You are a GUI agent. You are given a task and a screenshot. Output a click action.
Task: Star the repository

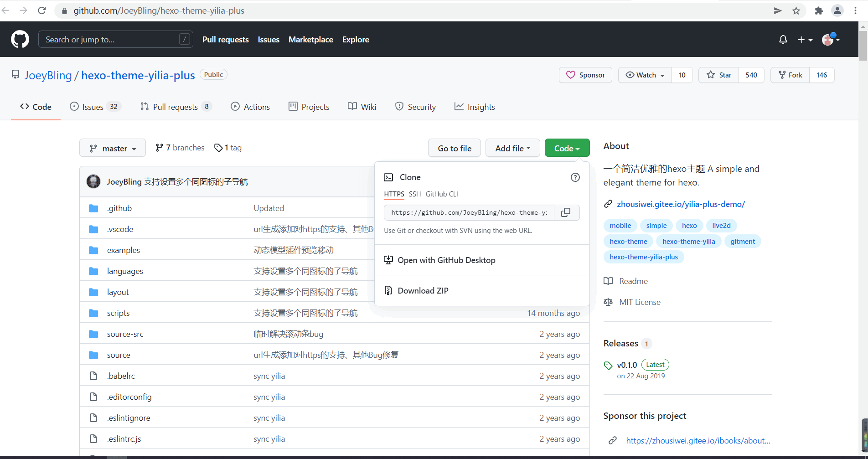pyautogui.click(x=719, y=75)
